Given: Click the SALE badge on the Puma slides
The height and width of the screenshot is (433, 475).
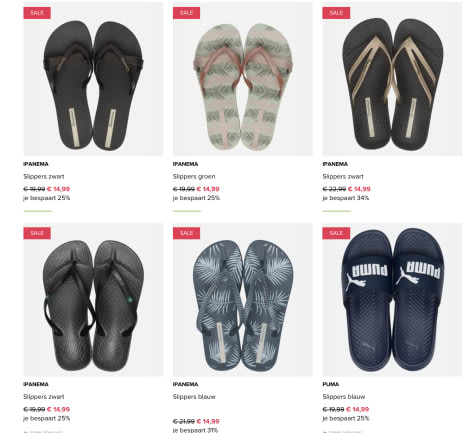Looking at the screenshot, I should [336, 233].
